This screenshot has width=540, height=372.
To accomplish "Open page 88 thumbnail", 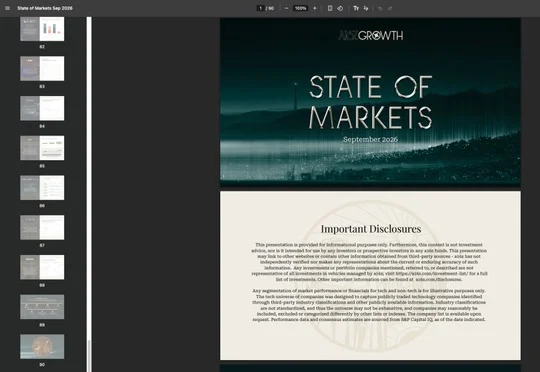I will (x=42, y=267).
